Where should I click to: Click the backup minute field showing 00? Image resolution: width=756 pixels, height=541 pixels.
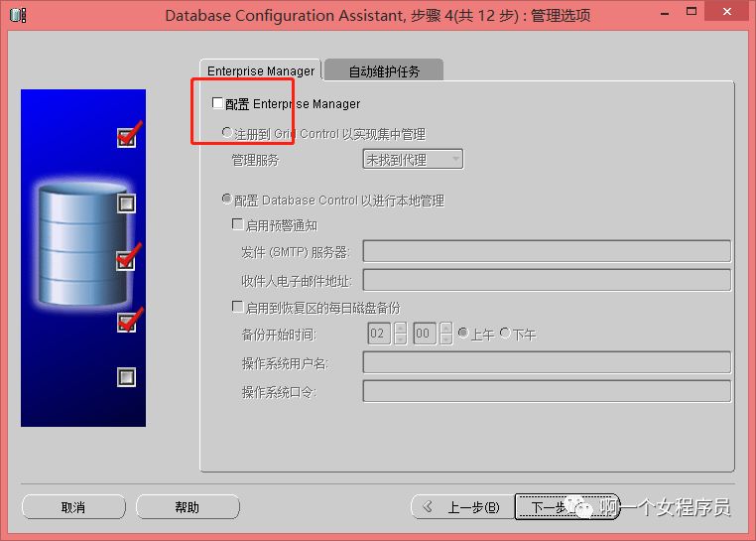(x=425, y=333)
